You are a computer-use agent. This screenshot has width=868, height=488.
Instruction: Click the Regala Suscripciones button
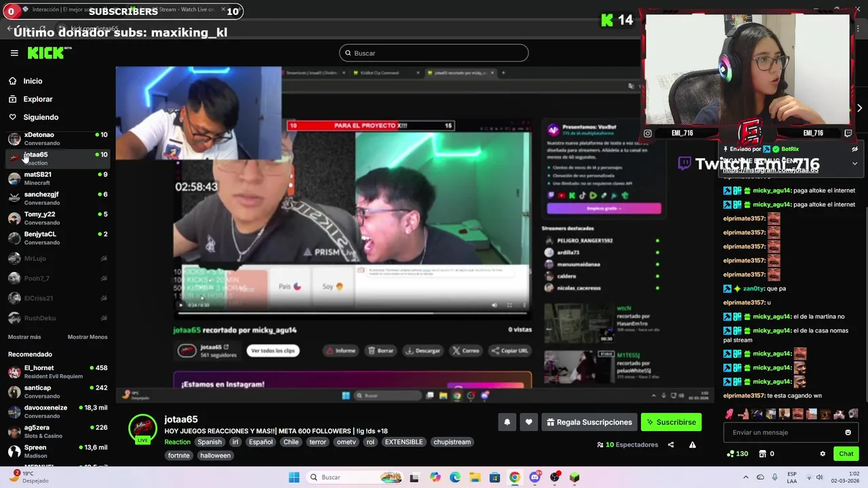[589, 422]
